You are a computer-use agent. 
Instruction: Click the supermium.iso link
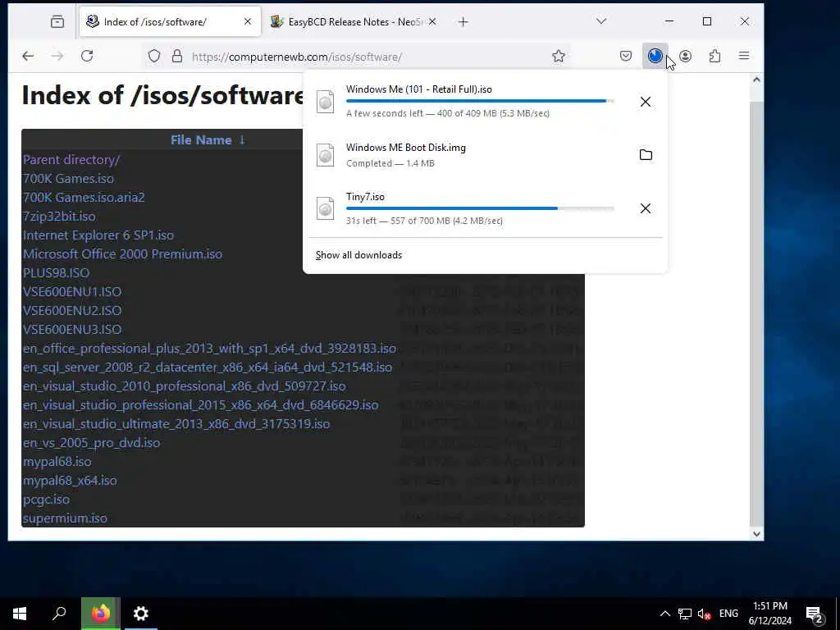coord(65,518)
